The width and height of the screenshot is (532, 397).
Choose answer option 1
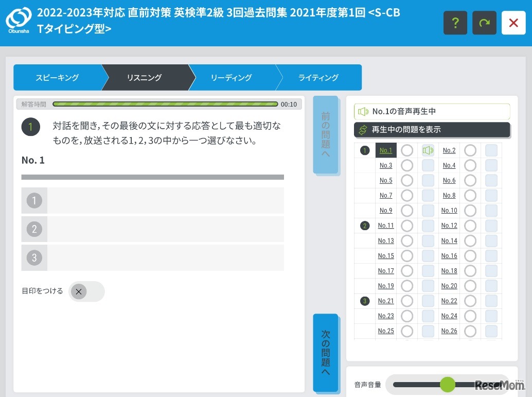coord(152,200)
